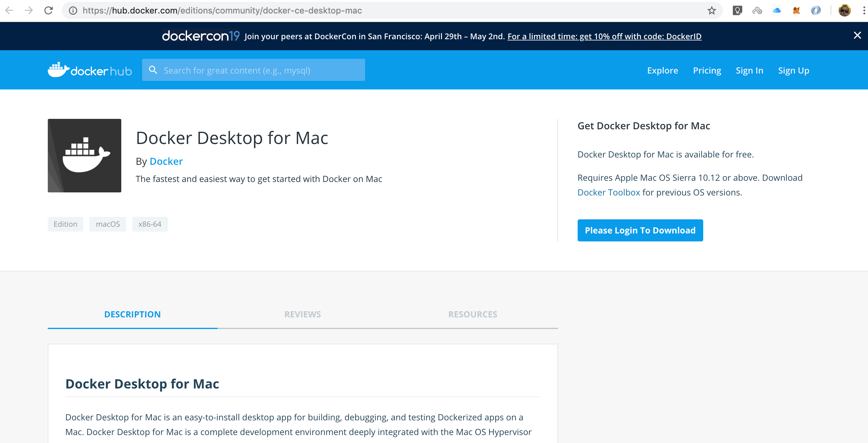This screenshot has width=868, height=443.
Task: Bookmark this page with the star icon
Action: [711, 10]
